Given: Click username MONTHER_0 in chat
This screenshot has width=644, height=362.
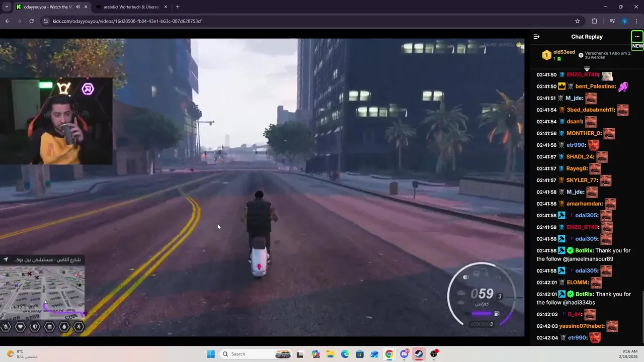Looking at the screenshot, I should 584,134.
